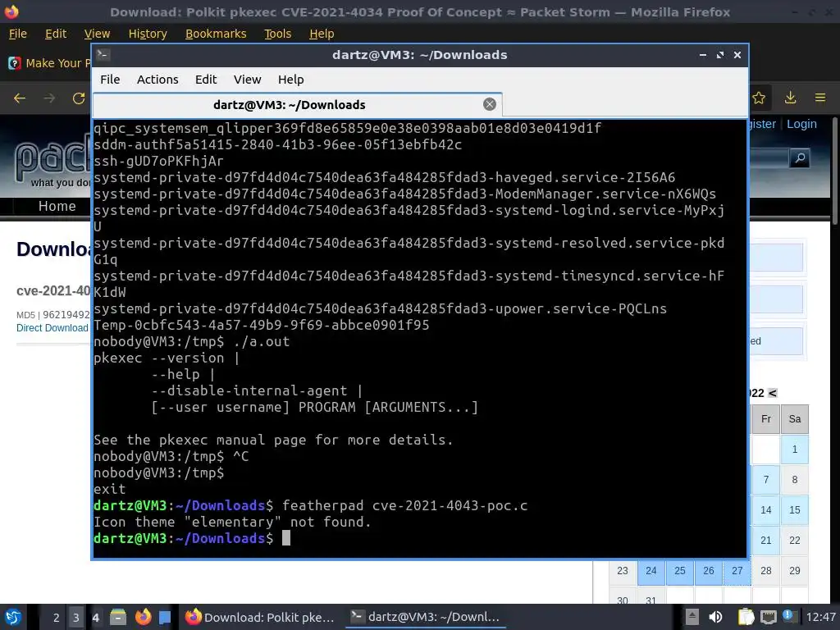Click the Firefox page vertical scrollbar
This screenshot has width=840, height=630.
click(x=834, y=171)
